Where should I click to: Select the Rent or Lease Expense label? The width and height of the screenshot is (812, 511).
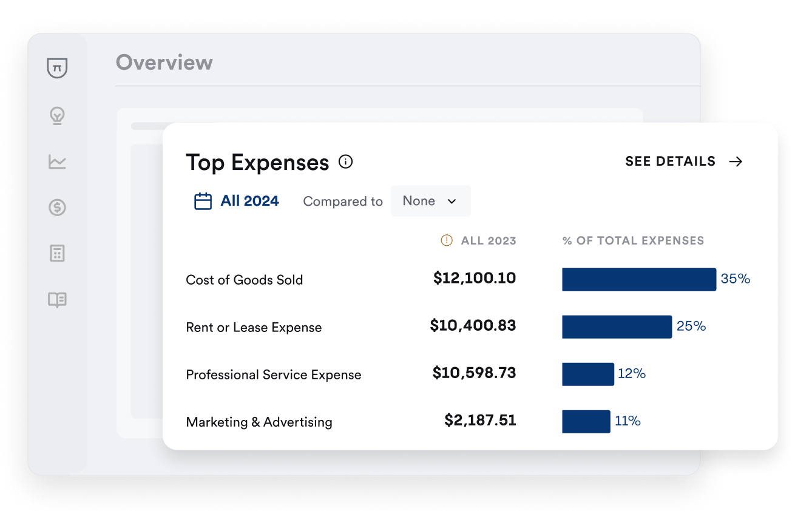(254, 327)
